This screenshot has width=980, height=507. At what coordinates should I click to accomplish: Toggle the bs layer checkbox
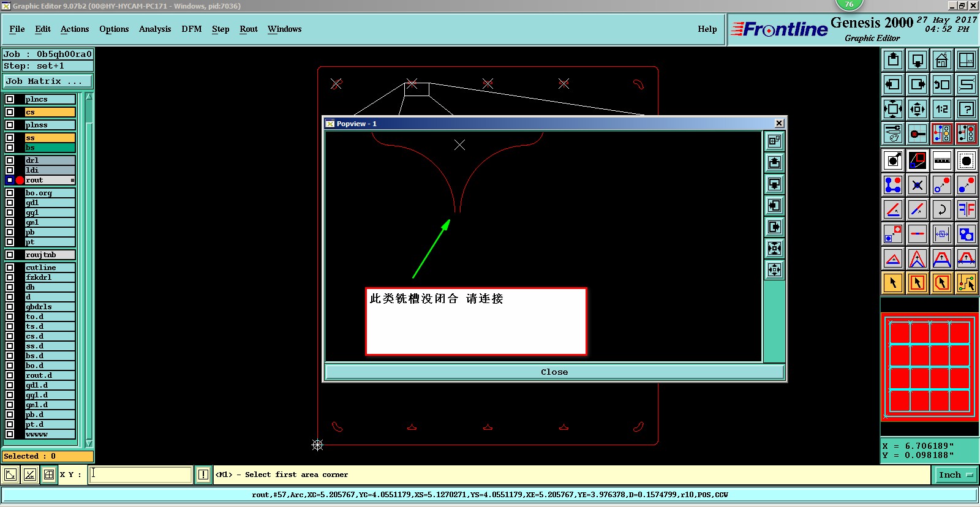[x=10, y=148]
